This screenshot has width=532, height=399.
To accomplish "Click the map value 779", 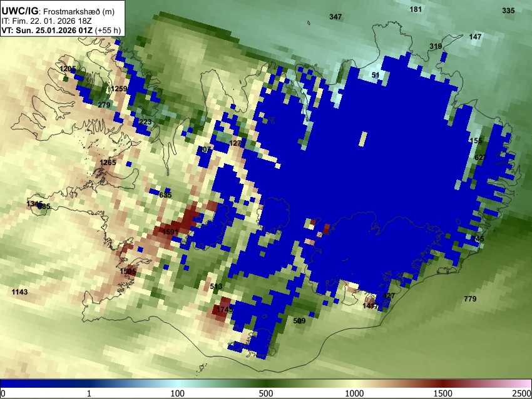I will (470, 299).
